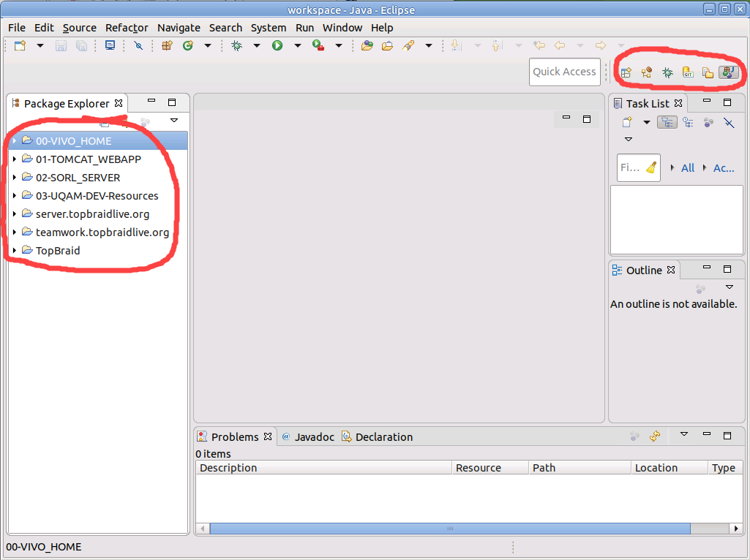Click the blue monitor icon in the toolbar
The image size is (750, 560).
click(x=110, y=45)
